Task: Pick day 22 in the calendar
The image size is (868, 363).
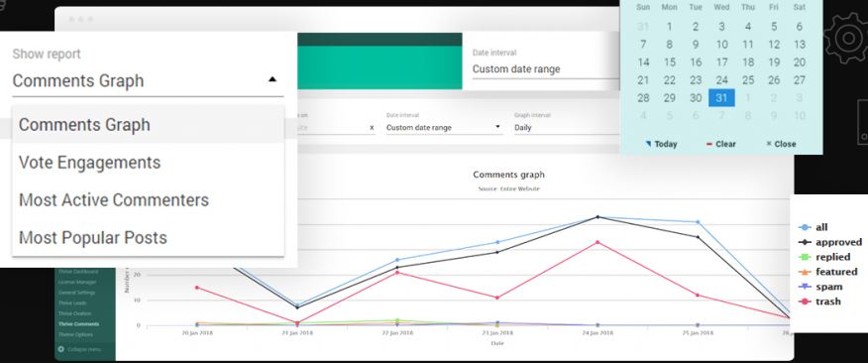Action: coord(669,79)
